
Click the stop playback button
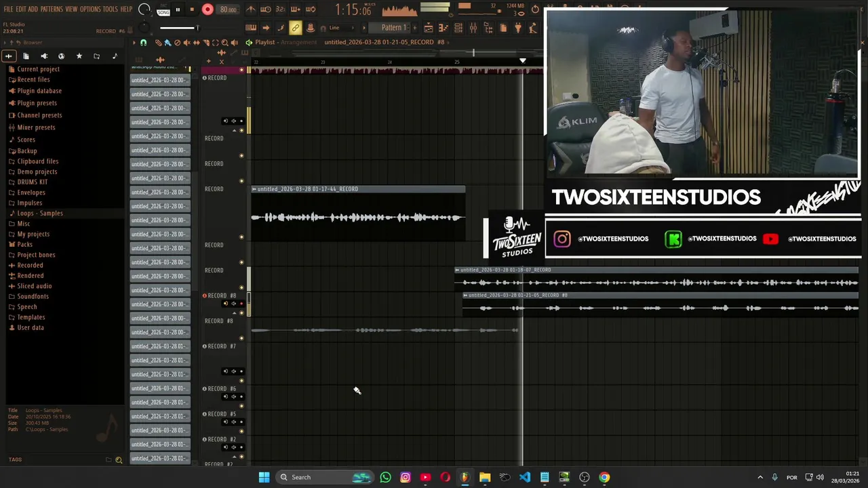coord(192,9)
